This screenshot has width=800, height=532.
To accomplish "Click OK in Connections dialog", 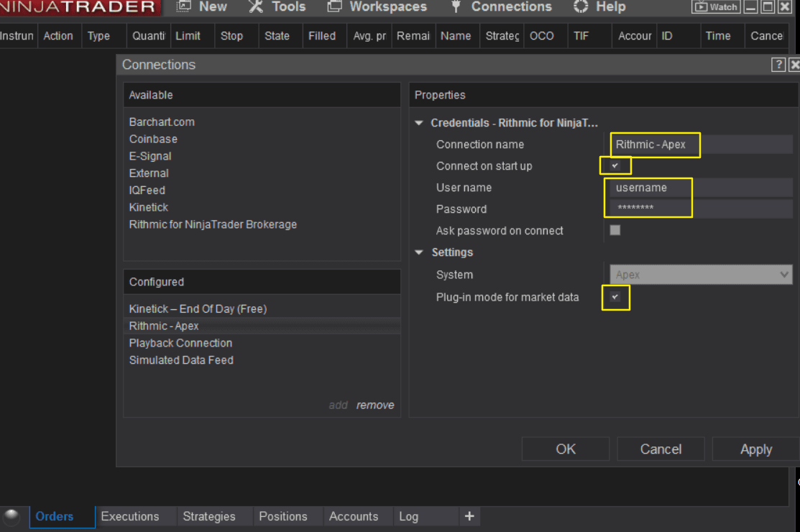I will (565, 449).
